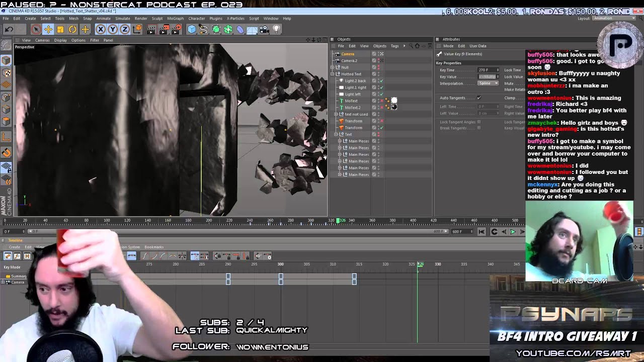This screenshot has width=644, height=362.
Task: Open the X-Particles menu
Action: [235, 19]
